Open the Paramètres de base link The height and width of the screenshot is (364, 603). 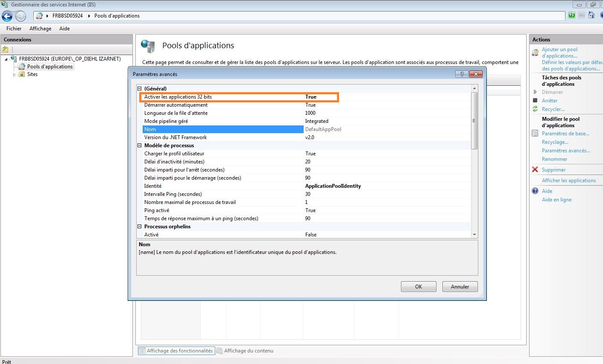[565, 134]
